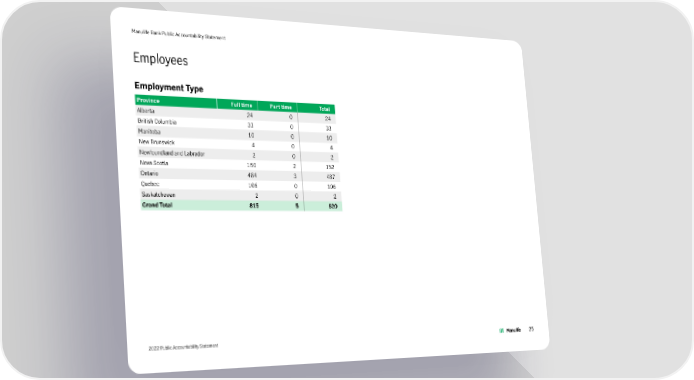Click the Grand Total row label

coord(157,205)
